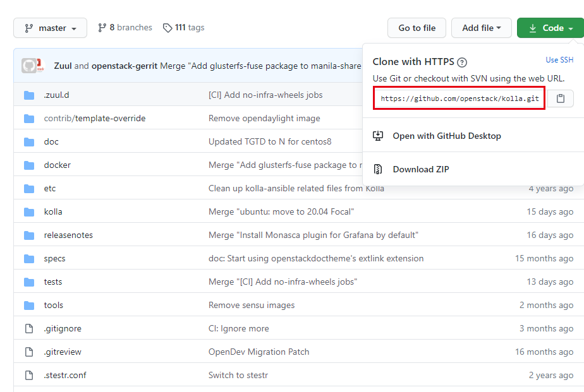Open the tests folder
Image resolution: width=584 pixels, height=392 pixels.
point(53,282)
